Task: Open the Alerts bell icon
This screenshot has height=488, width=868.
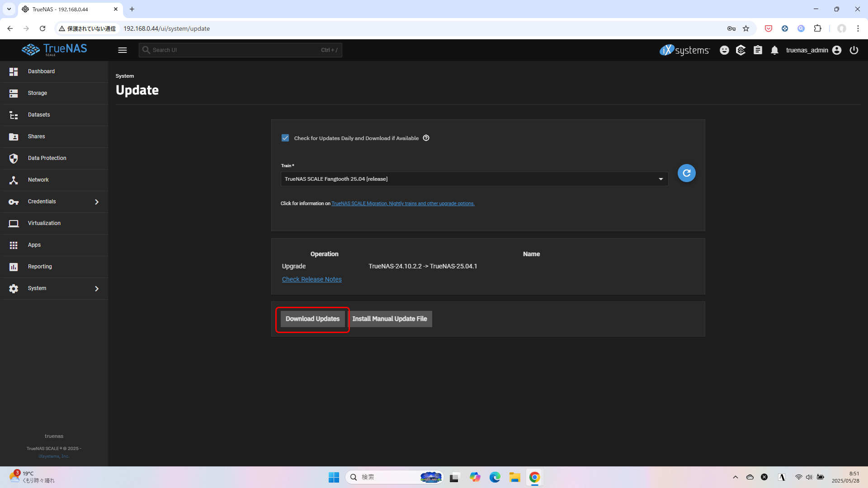Action: tap(774, 50)
